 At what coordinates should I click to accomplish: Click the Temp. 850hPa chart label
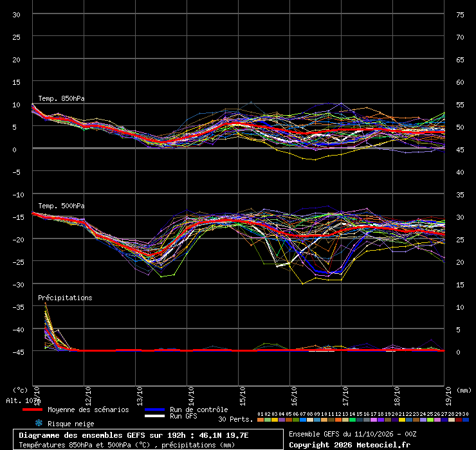click(x=61, y=98)
